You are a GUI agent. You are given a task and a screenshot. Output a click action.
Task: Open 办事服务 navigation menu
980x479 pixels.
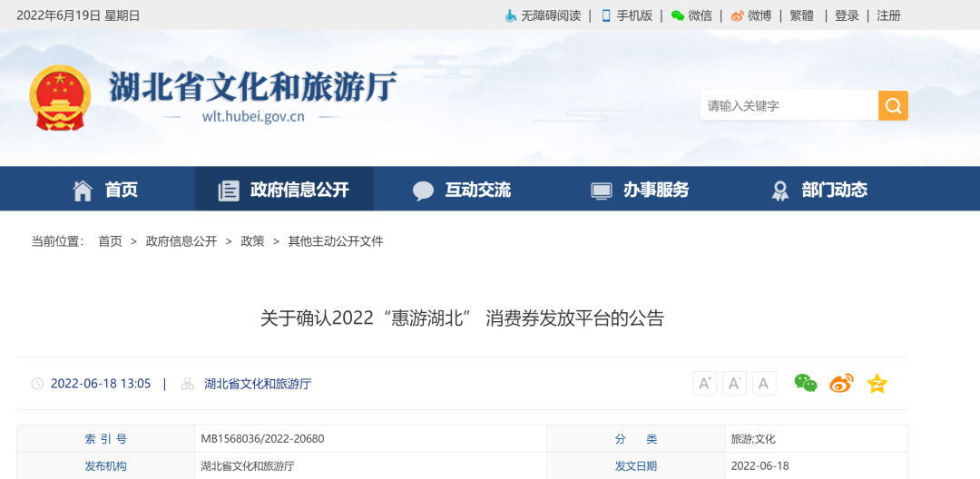coord(640,190)
